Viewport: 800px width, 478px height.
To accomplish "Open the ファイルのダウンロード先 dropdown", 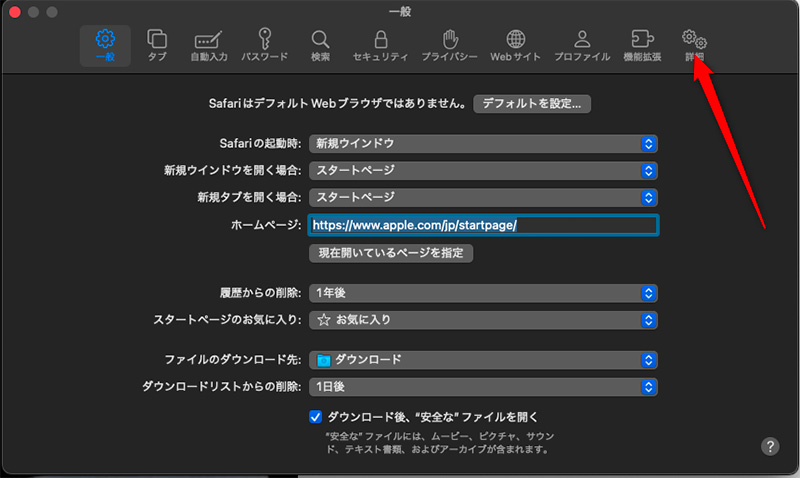I will coord(483,360).
